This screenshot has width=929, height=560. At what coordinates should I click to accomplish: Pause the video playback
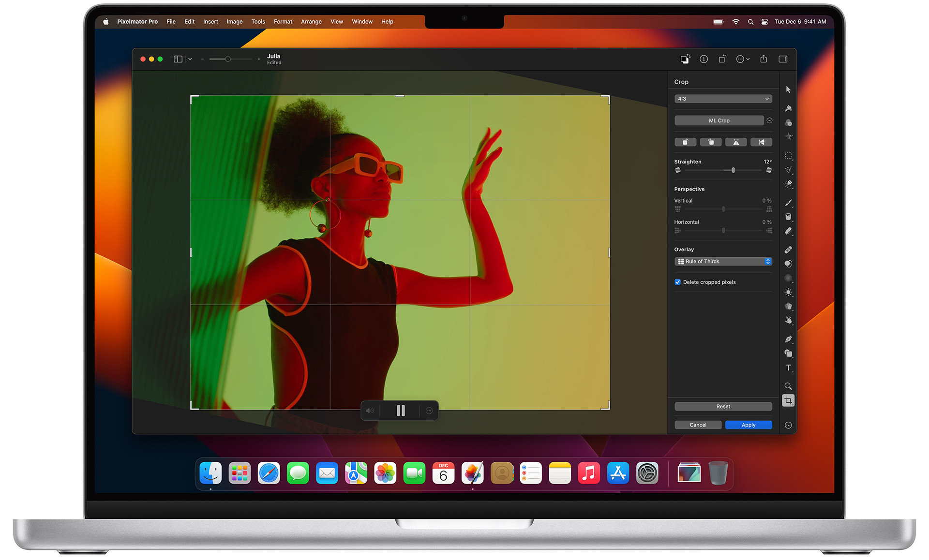click(400, 410)
